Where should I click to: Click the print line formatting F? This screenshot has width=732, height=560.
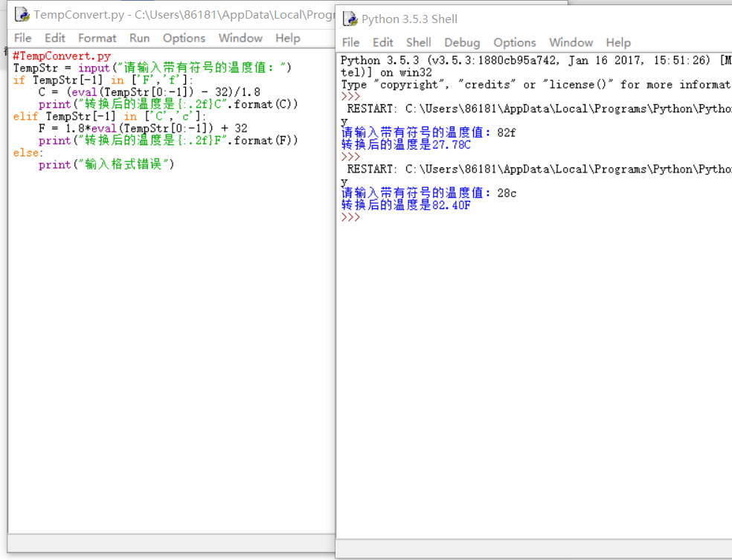[x=168, y=141]
